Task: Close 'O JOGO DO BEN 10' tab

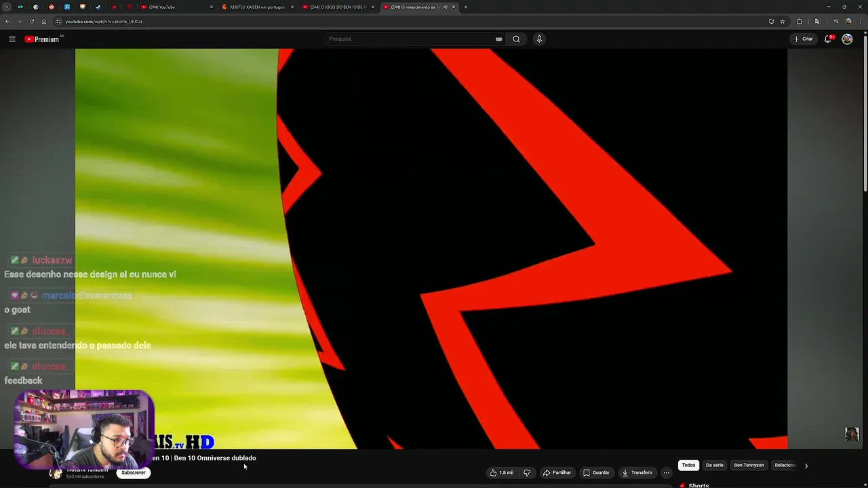Action: point(373,7)
